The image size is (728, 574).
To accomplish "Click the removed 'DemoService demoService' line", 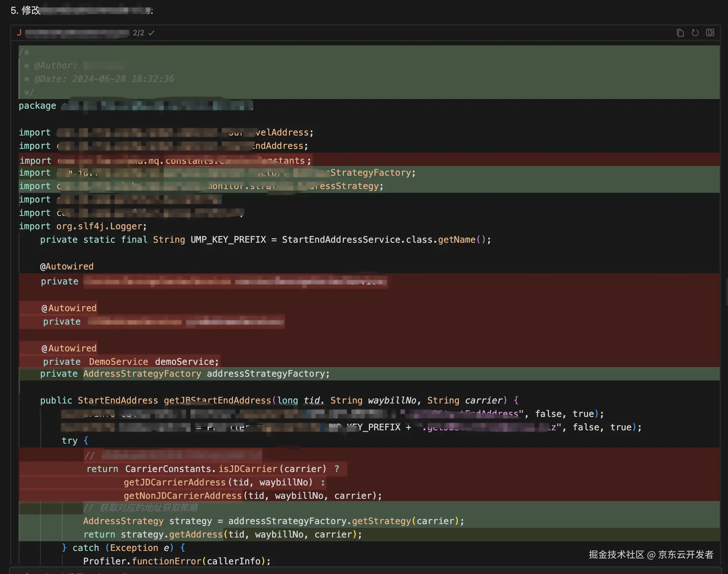I will click(131, 362).
